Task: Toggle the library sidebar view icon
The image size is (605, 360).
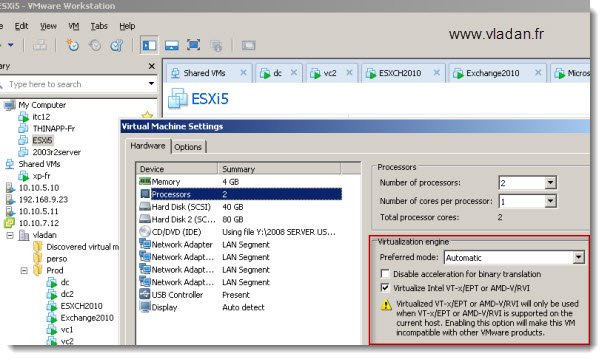Action: [x=149, y=46]
